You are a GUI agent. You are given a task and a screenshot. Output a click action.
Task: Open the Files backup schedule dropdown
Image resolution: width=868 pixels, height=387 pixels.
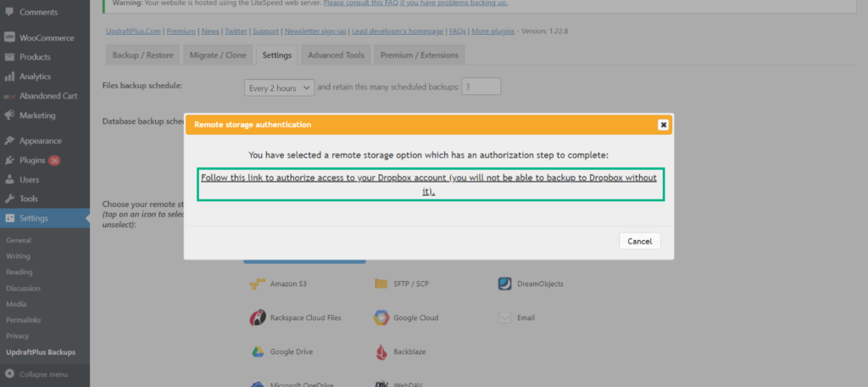tap(280, 87)
